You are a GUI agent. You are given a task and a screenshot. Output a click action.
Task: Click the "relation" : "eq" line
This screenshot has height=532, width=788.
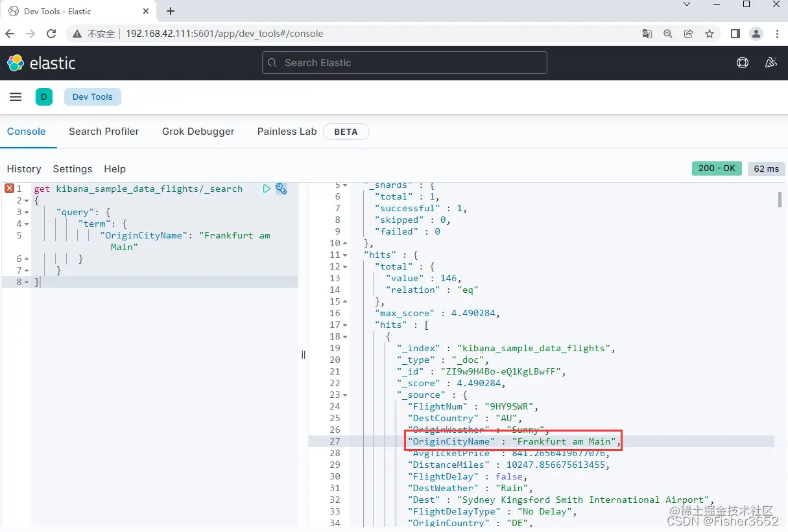432,290
